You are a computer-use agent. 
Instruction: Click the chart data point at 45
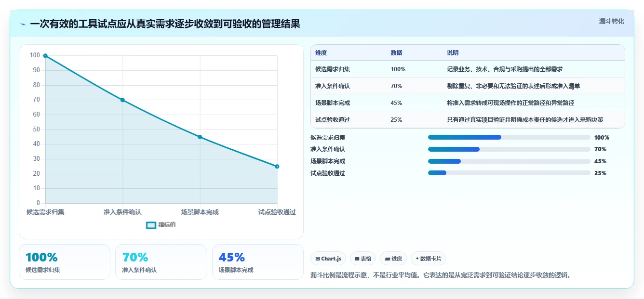pos(200,137)
